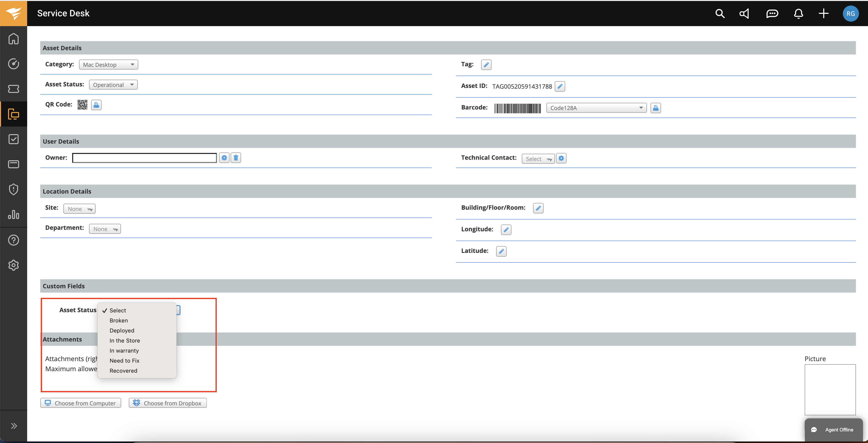Edit the Asset ID with pencil icon

tap(560, 86)
